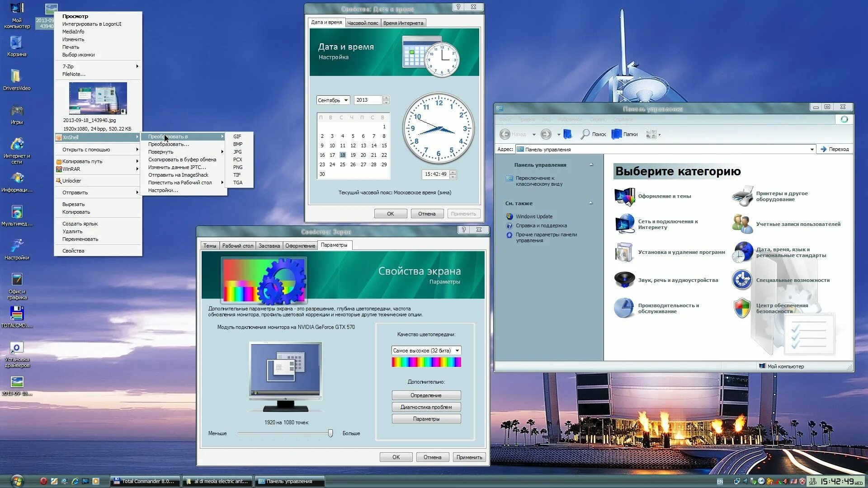Viewport: 868px width, 488px height.
Task: Click the BMP format conversion option
Action: pyautogui.click(x=237, y=144)
